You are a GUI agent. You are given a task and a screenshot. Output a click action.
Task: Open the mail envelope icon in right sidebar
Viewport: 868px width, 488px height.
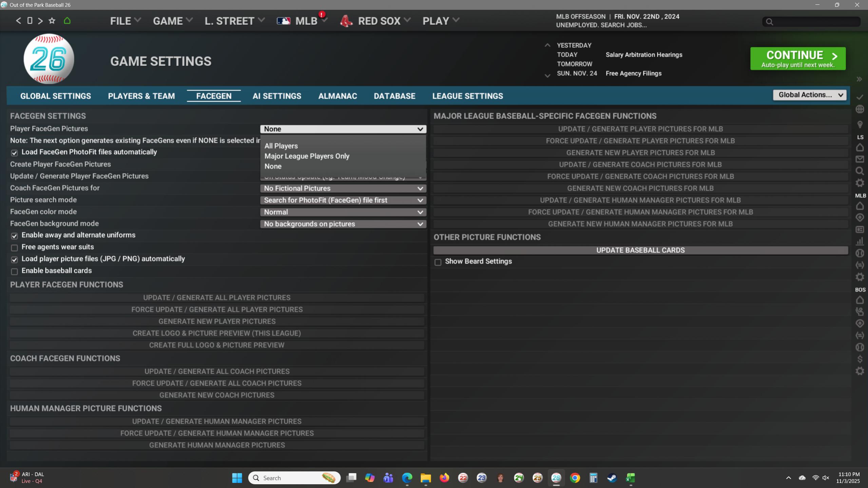coord(860,159)
